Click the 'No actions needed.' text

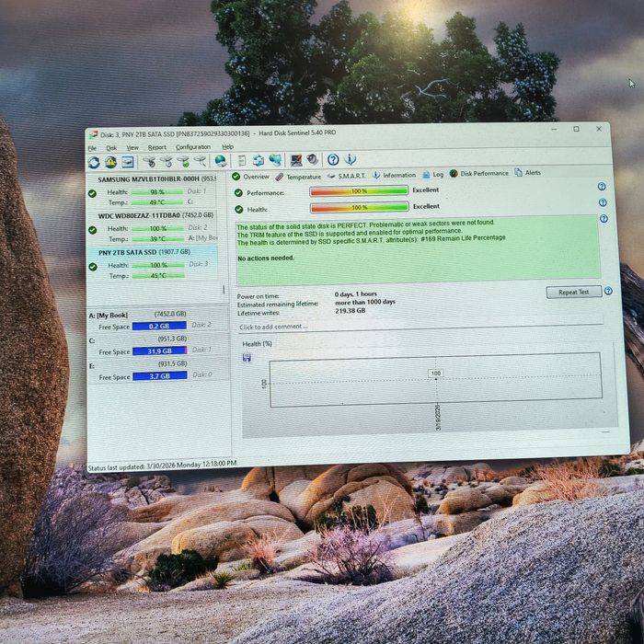click(266, 259)
